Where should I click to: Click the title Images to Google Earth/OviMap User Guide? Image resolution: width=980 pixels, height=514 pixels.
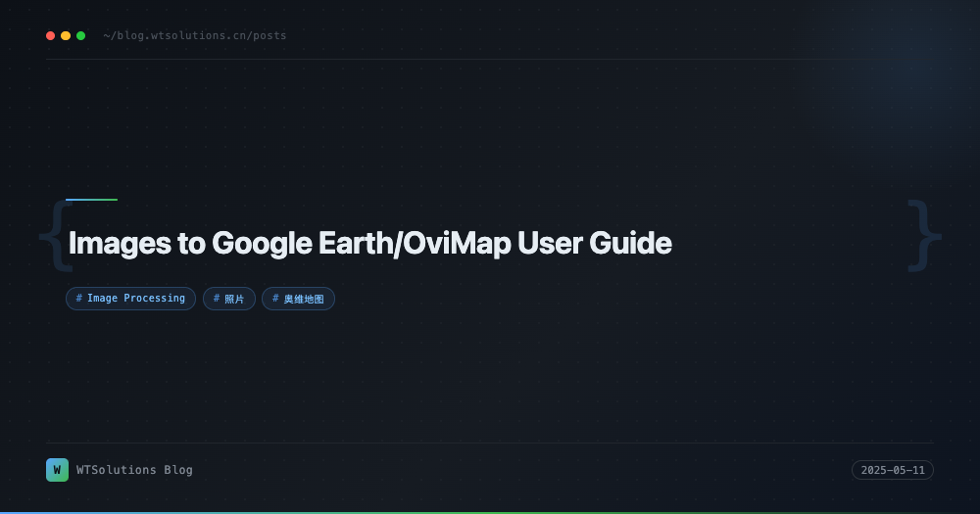pyautogui.click(x=370, y=243)
